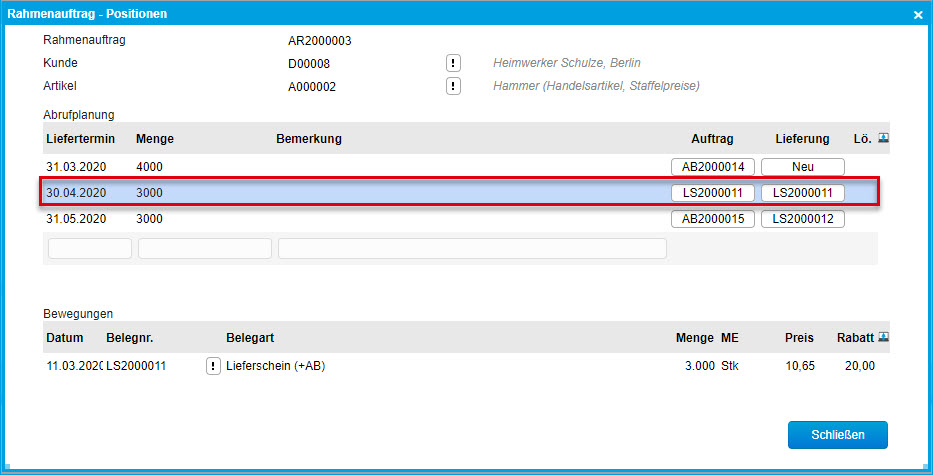Click the Neu delivery button
The height and width of the screenshot is (475, 933).
coord(803,167)
